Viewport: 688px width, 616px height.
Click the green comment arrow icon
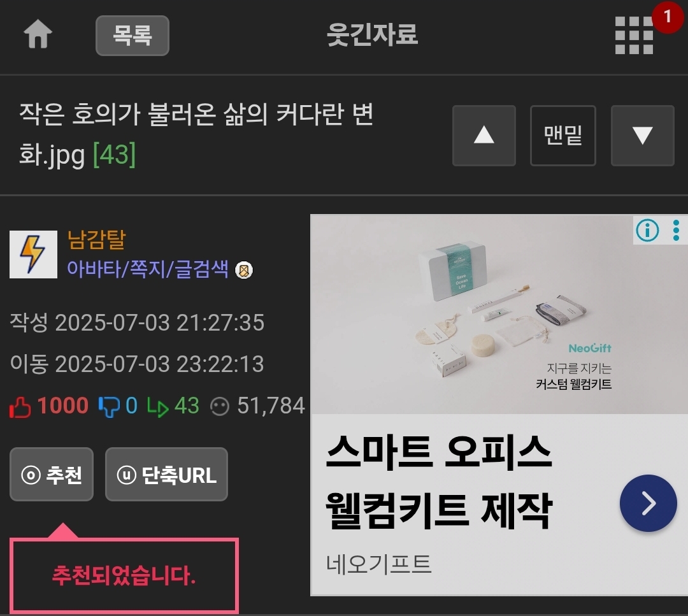tap(157, 406)
